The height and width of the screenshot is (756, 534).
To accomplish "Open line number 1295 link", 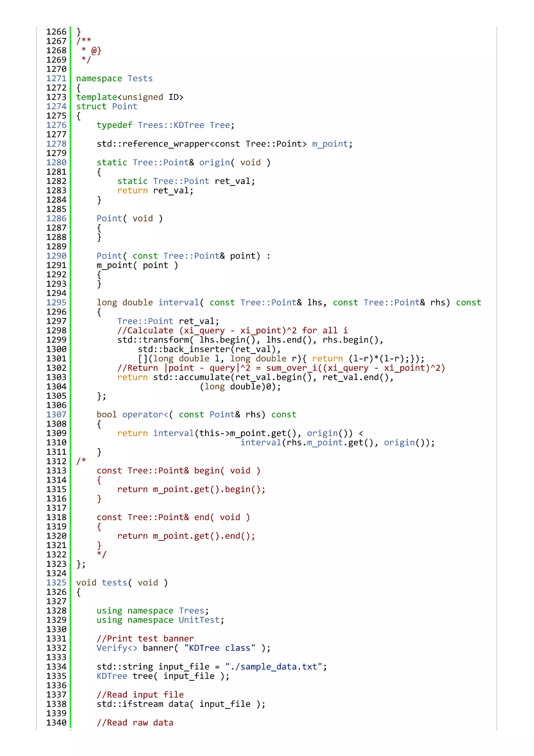I will (x=56, y=302).
